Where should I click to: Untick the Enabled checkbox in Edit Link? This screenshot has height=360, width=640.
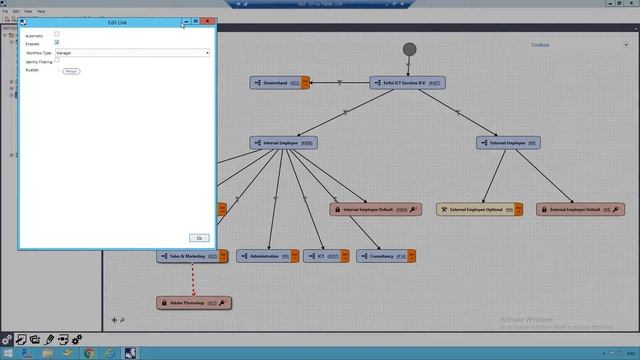click(57, 42)
